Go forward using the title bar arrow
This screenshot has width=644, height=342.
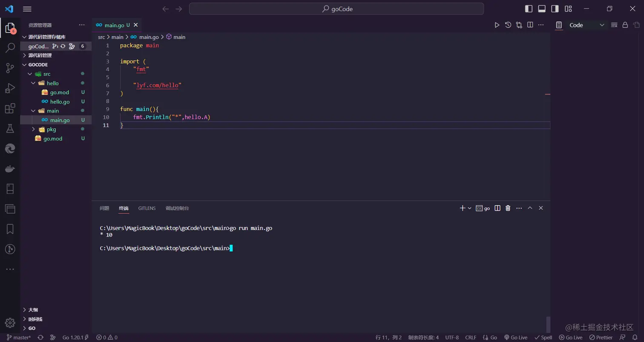[179, 9]
